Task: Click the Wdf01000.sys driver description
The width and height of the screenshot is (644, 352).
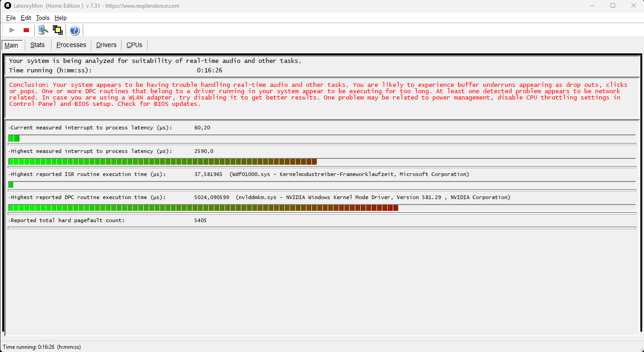Action: pyautogui.click(x=349, y=174)
